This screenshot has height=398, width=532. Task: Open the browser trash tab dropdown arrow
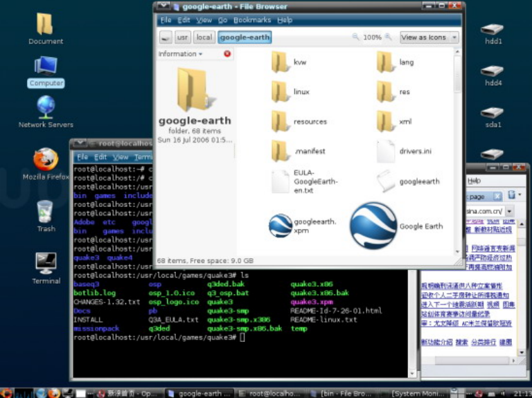coord(520,195)
